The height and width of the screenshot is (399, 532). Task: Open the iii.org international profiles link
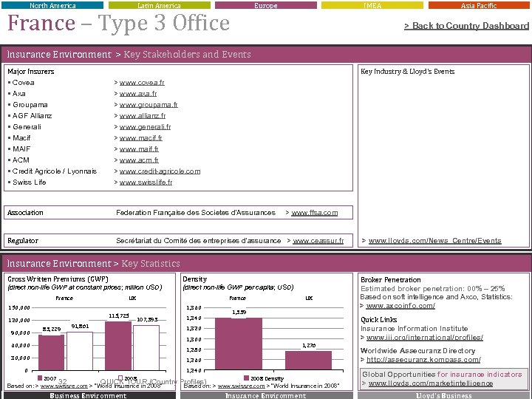[x=424, y=338]
